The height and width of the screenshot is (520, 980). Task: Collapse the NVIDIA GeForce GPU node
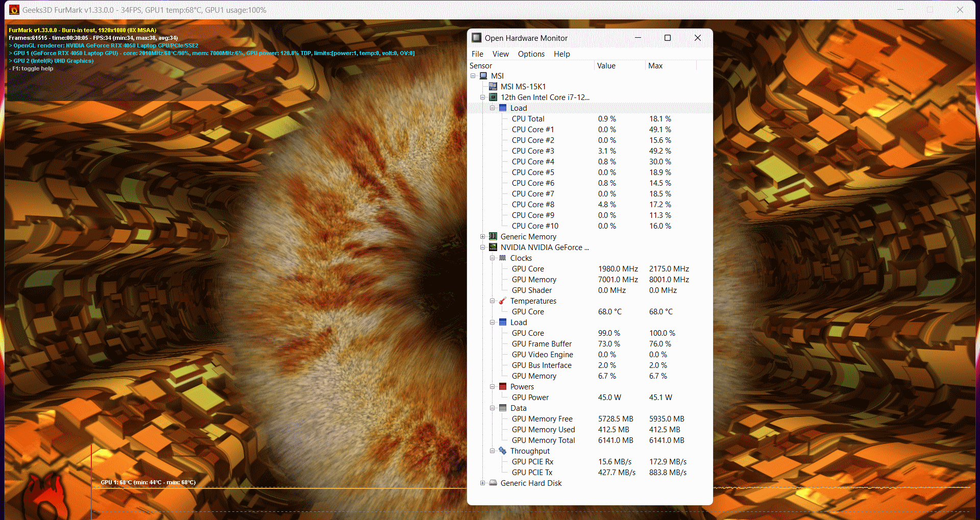tap(483, 247)
